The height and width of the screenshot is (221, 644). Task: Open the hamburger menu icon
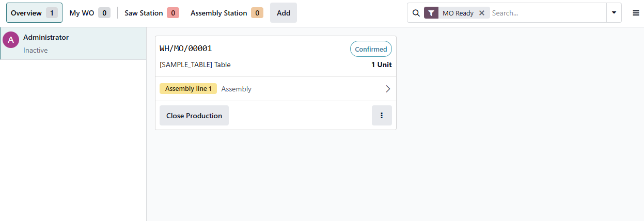636,13
